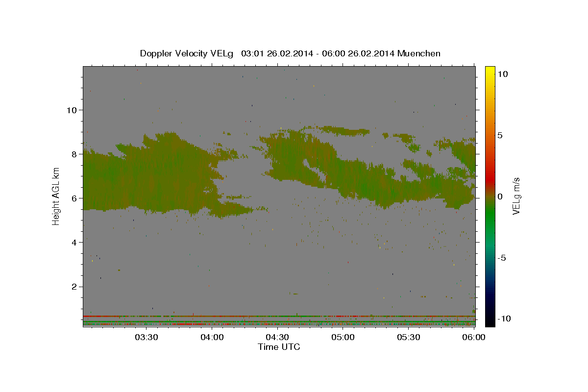Click the "Muenchen" location text in the title
This screenshot has width=588, height=392.
[419, 53]
